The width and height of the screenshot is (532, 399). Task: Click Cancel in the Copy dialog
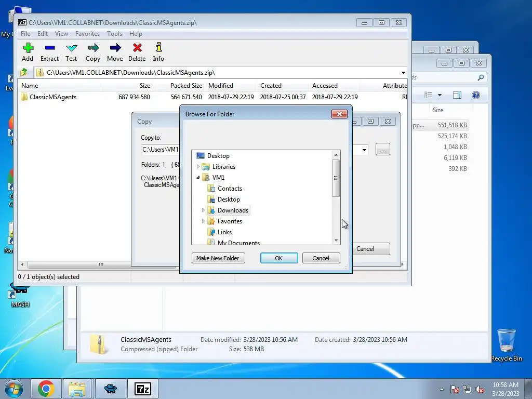[x=371, y=249]
